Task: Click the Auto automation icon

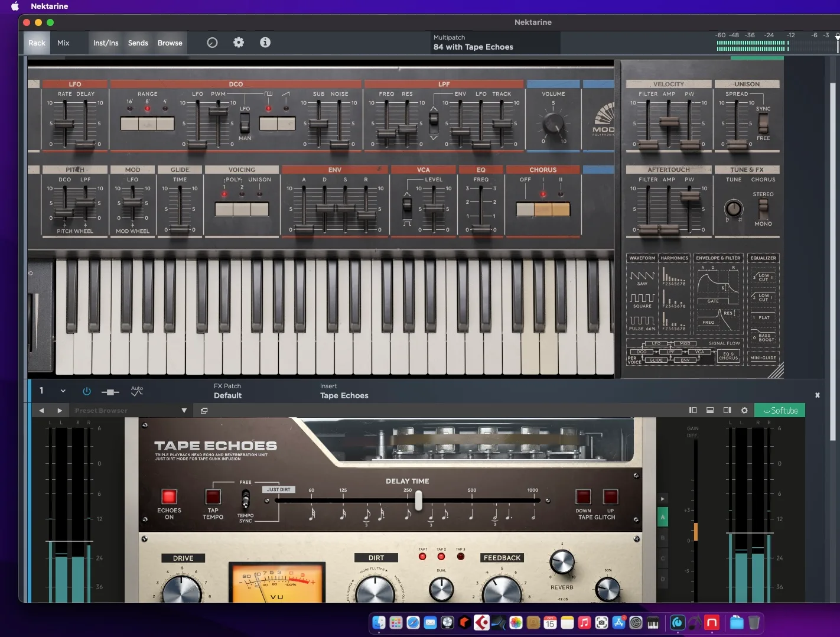Action: [137, 391]
